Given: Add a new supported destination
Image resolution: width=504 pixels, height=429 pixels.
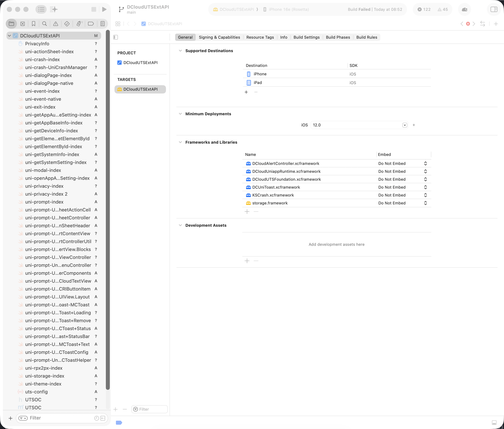Looking at the screenshot, I should pyautogui.click(x=246, y=92).
